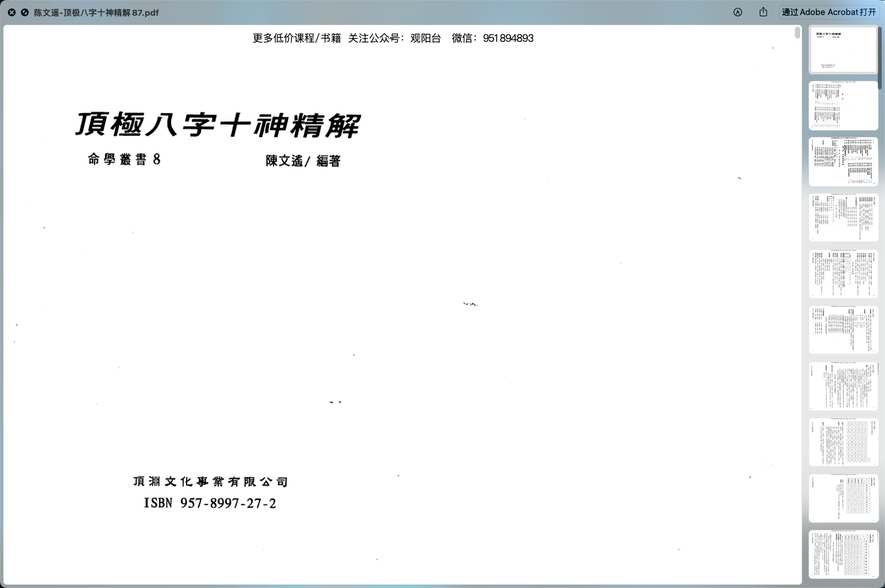Go to the fourth page thumbnail
Screen dimensions: 885x588
coord(843,218)
